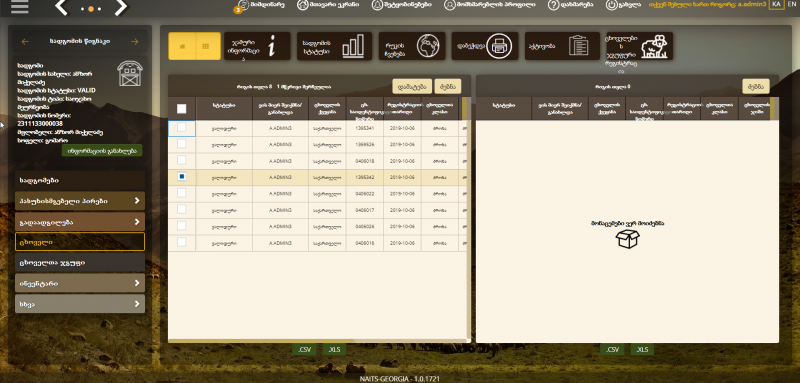Check the row with ID 0406016
The width and height of the screenshot is (800, 383).
point(182,242)
